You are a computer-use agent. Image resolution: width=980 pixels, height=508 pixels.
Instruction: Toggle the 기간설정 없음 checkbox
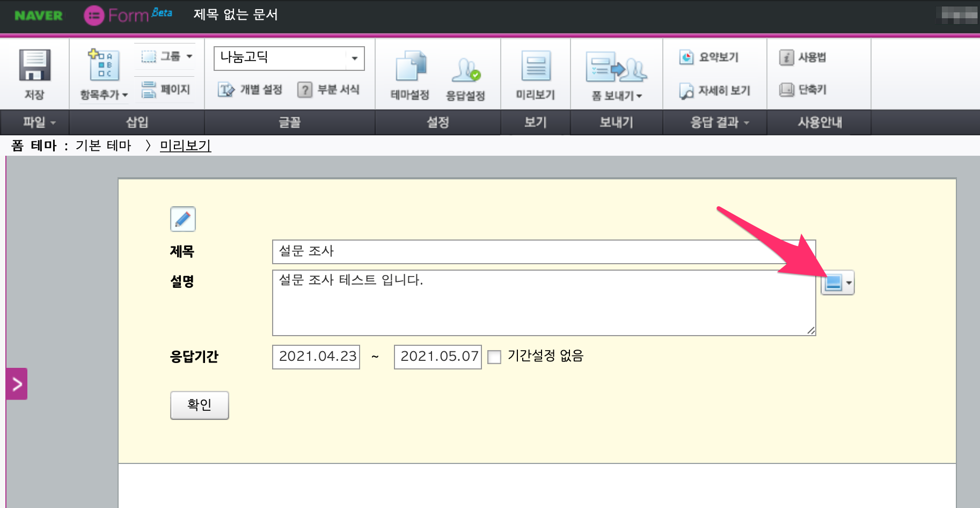[x=494, y=357]
